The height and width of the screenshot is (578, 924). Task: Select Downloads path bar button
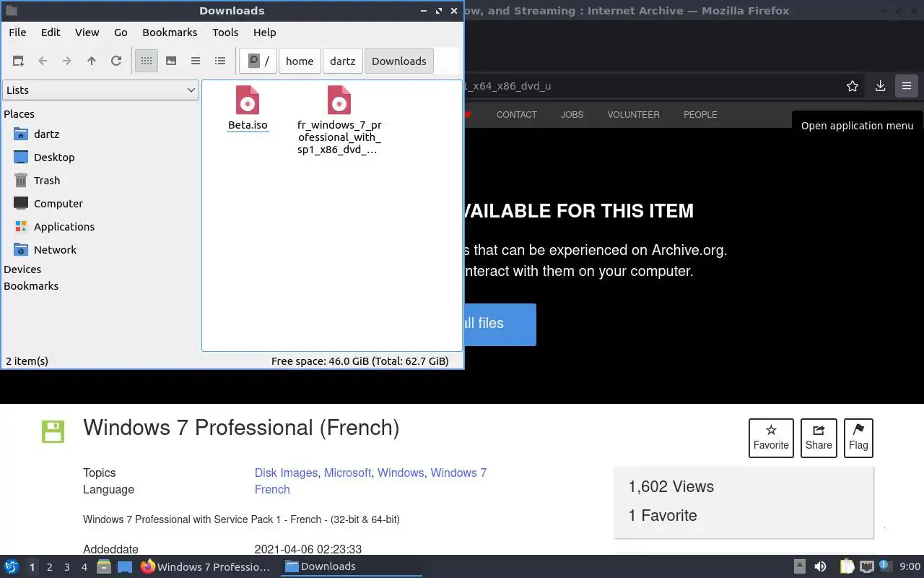tap(399, 61)
